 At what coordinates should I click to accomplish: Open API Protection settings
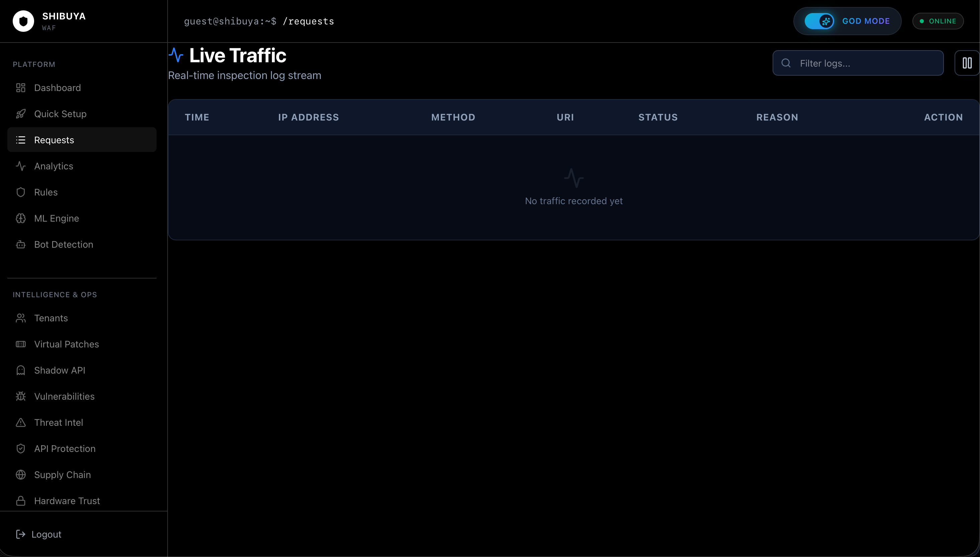65,449
